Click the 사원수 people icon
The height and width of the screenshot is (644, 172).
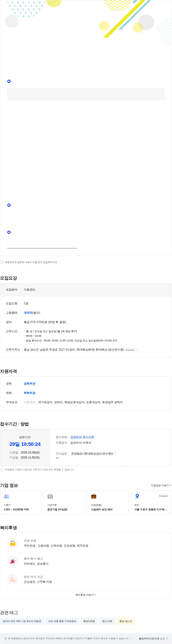7,496
